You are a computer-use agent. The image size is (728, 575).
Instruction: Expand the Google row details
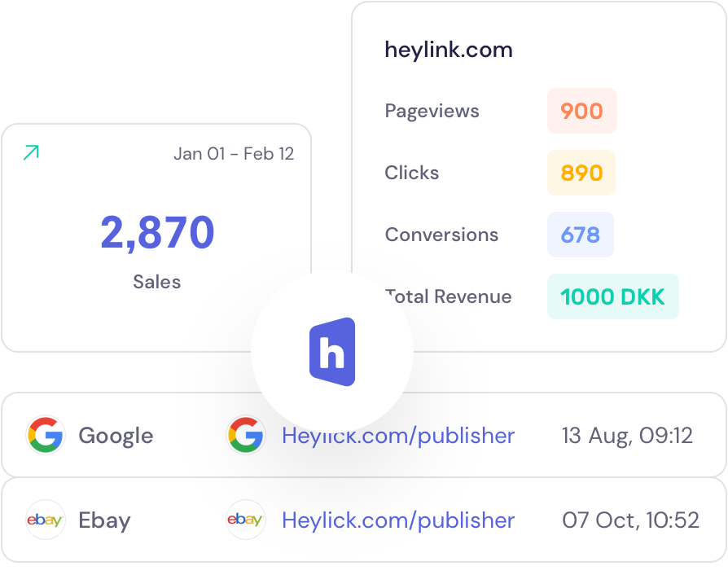[364, 435]
